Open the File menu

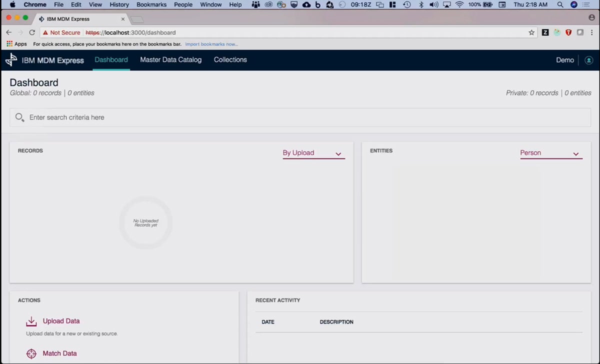[58, 4]
